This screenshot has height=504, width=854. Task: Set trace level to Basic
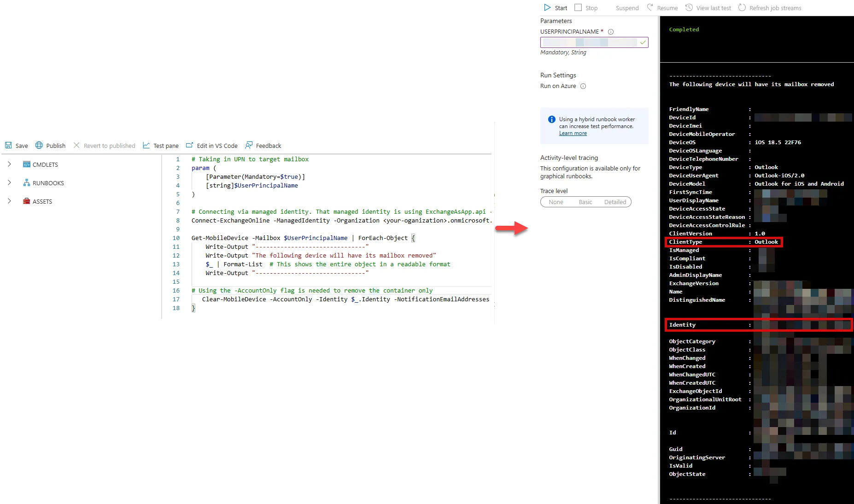(585, 202)
